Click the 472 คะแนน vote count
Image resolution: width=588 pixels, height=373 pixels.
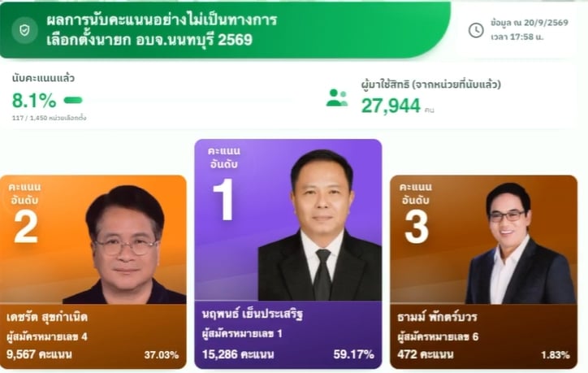click(x=426, y=354)
